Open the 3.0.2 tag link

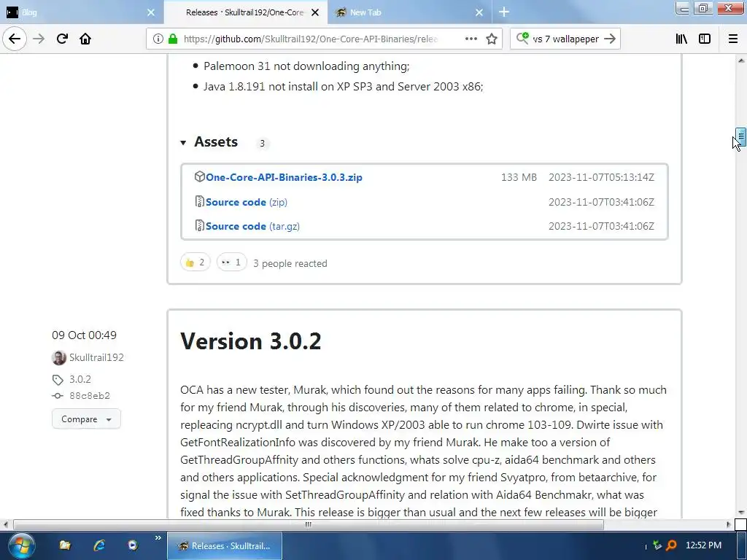pyautogui.click(x=80, y=379)
